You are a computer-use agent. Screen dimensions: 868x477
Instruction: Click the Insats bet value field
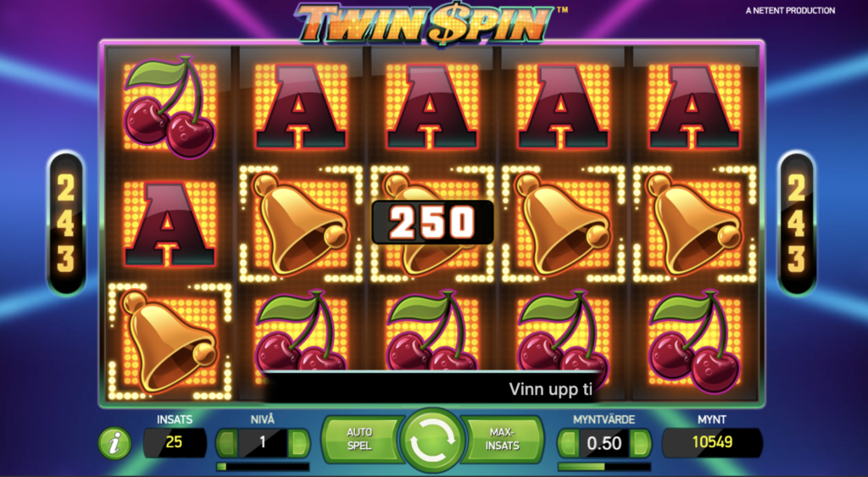pos(175,443)
